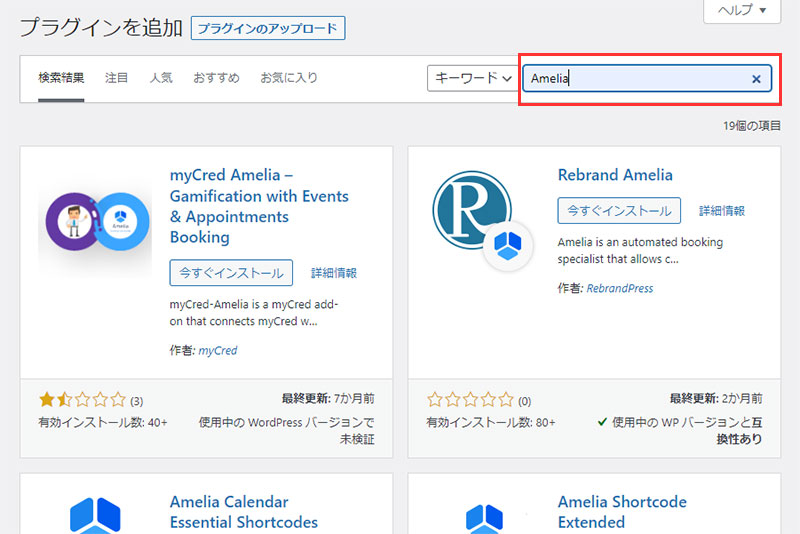This screenshot has height=534, width=800.
Task: Open the myCred Amelia plugin title
Action: tap(259, 206)
